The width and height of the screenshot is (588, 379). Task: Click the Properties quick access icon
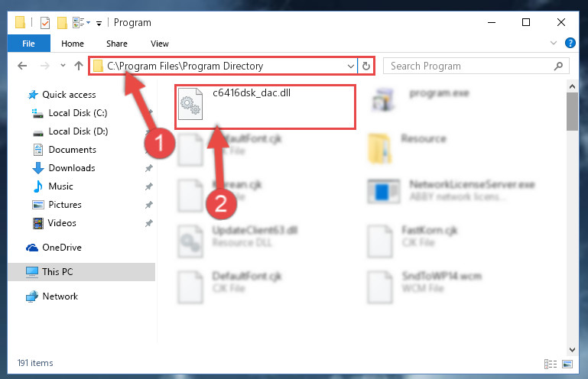pos(44,22)
